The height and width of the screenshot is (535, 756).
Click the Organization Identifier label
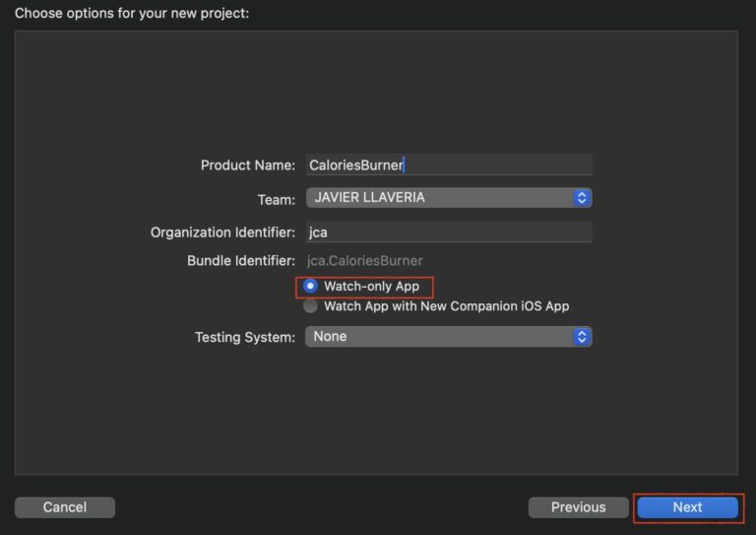pos(222,233)
